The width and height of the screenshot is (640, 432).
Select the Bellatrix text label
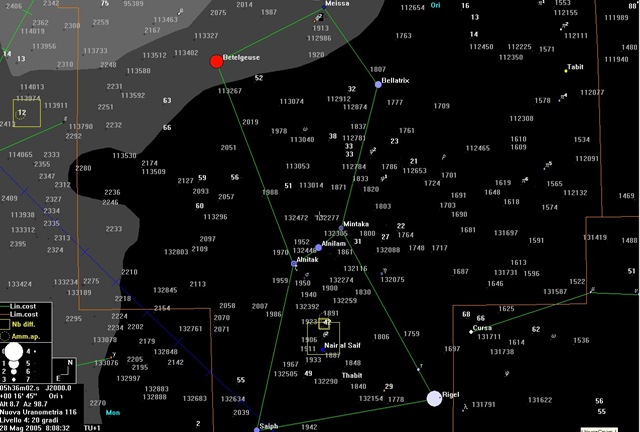pyautogui.click(x=395, y=80)
